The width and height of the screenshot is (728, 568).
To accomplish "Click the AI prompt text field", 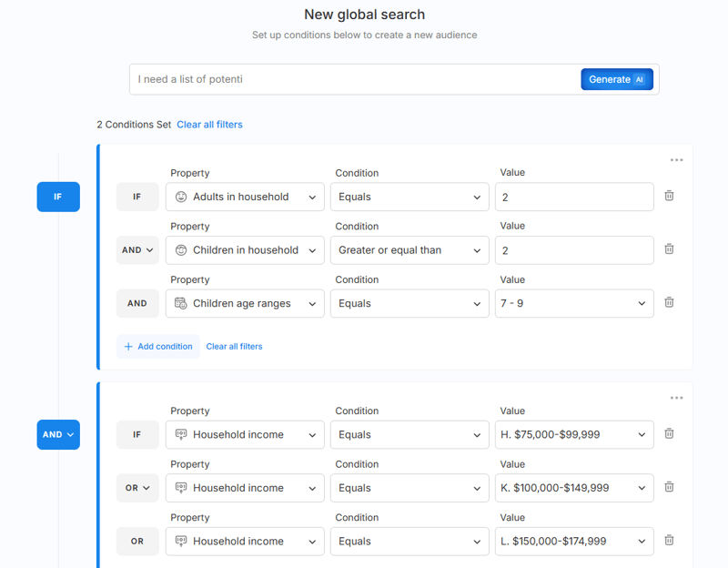I will click(x=355, y=79).
